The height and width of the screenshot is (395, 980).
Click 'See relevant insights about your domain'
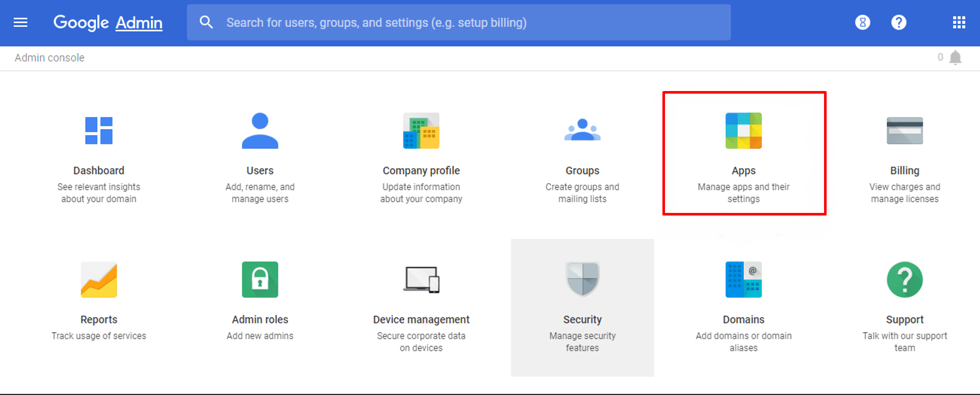click(x=99, y=193)
